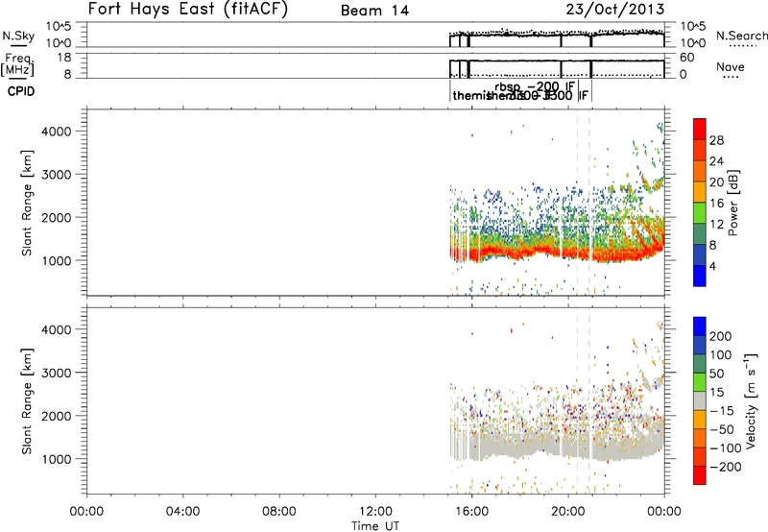Click the 'N.Search' legend label

[742, 36]
